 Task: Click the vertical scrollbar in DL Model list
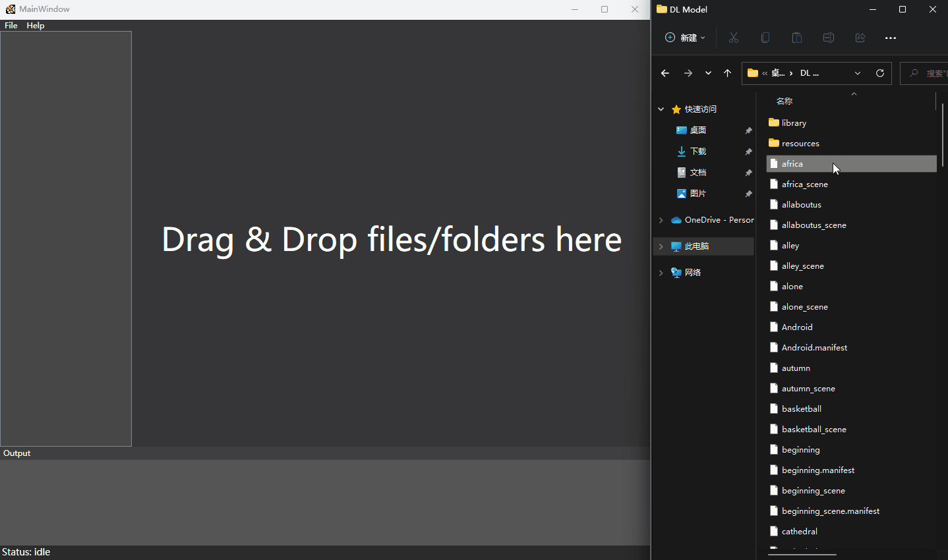[943, 135]
